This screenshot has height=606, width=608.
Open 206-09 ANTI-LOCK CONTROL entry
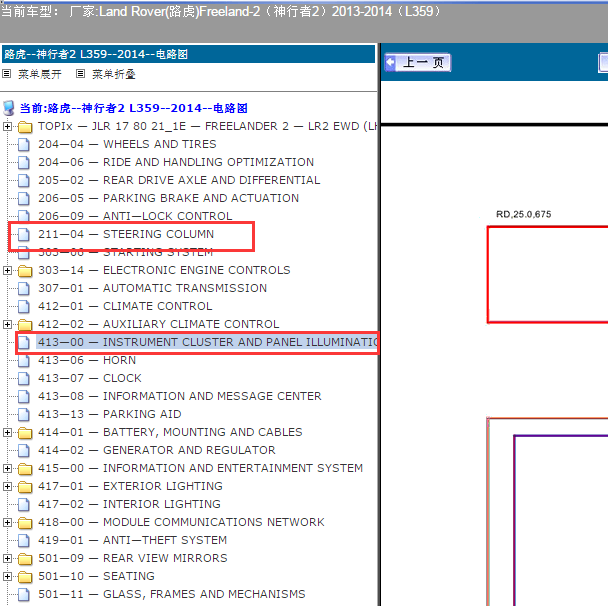click(x=135, y=216)
